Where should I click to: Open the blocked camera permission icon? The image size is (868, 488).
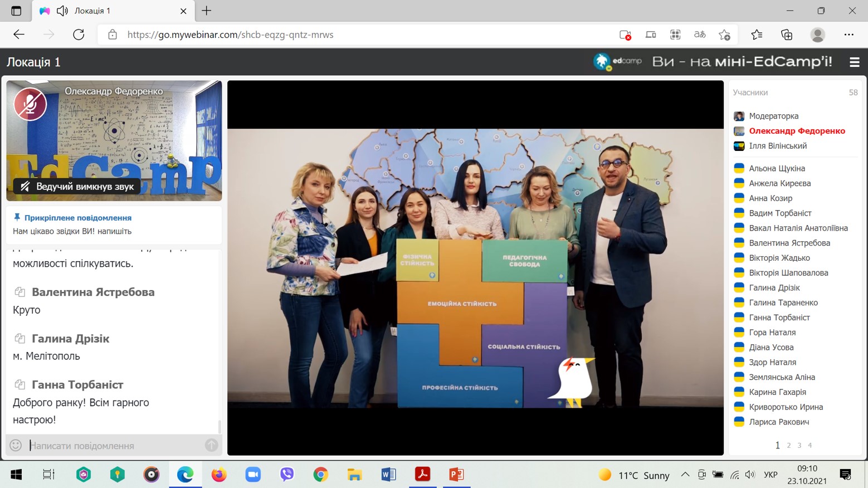625,35
